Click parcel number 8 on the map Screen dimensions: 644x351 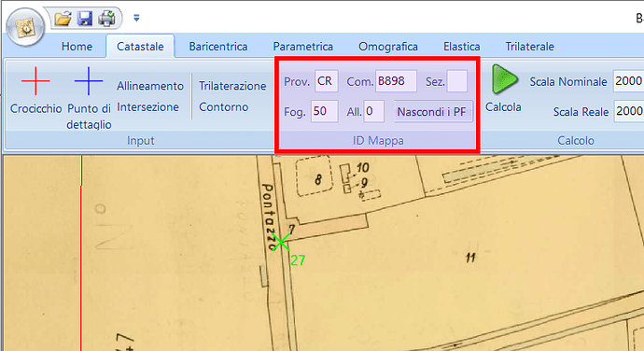318,179
